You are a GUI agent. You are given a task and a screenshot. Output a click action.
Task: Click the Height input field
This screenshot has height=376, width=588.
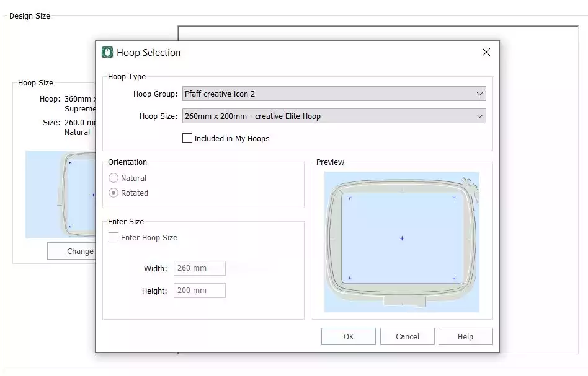200,291
